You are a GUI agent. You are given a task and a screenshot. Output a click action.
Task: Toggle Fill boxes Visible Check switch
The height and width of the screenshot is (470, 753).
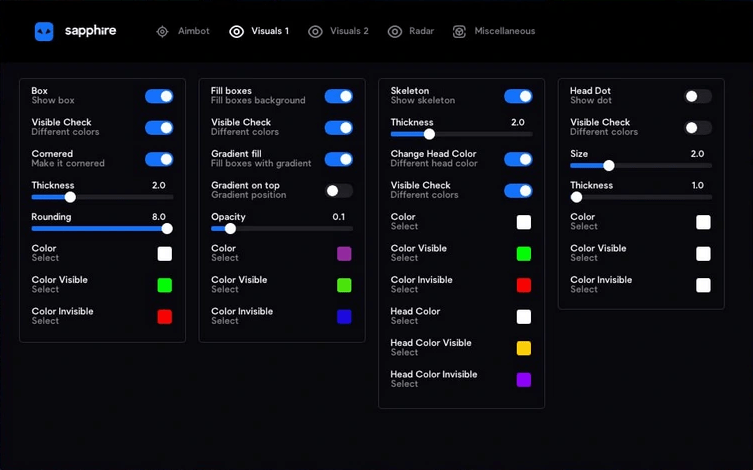[x=339, y=128]
